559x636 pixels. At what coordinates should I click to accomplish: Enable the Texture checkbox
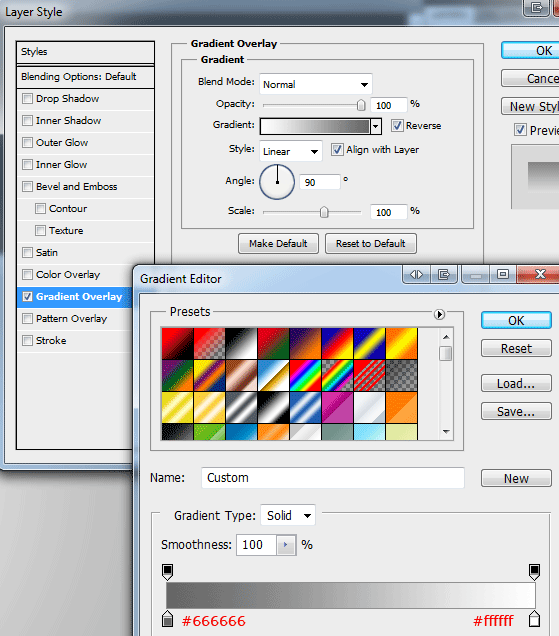pyautogui.click(x=40, y=230)
